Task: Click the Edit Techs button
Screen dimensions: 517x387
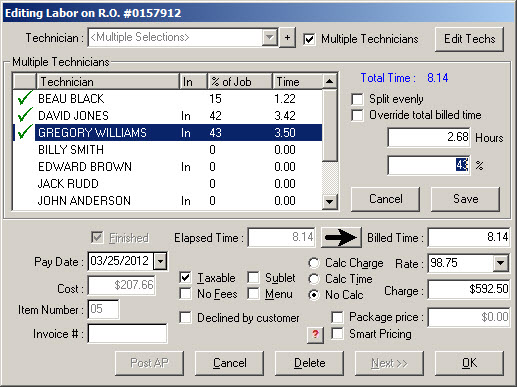Action: (469, 39)
